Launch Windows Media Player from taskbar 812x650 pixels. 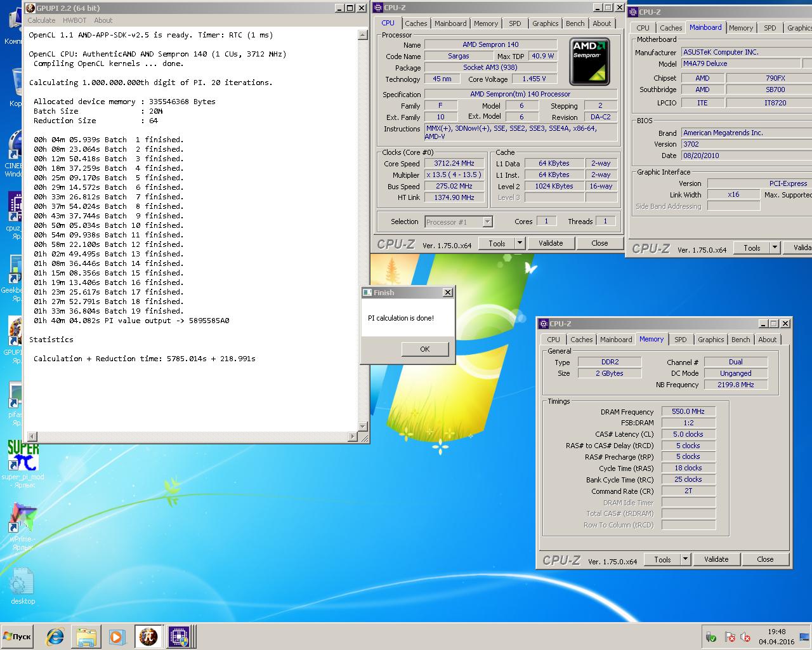[116, 637]
